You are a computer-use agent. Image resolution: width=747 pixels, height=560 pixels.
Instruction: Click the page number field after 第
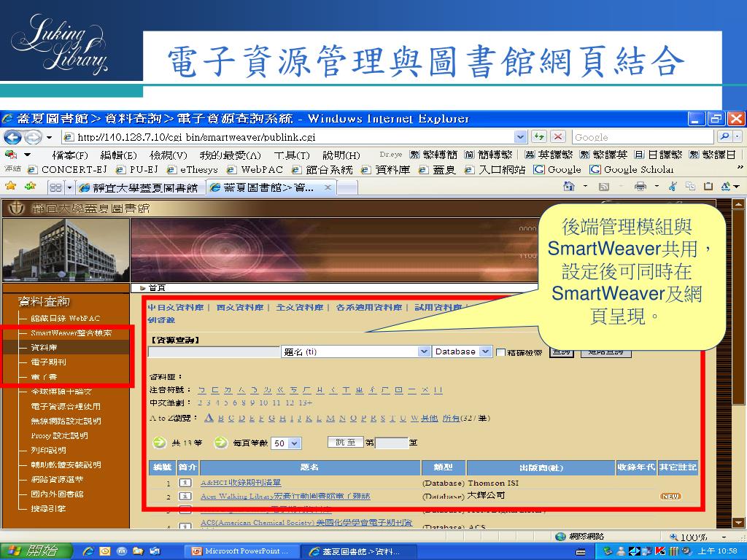(392, 443)
